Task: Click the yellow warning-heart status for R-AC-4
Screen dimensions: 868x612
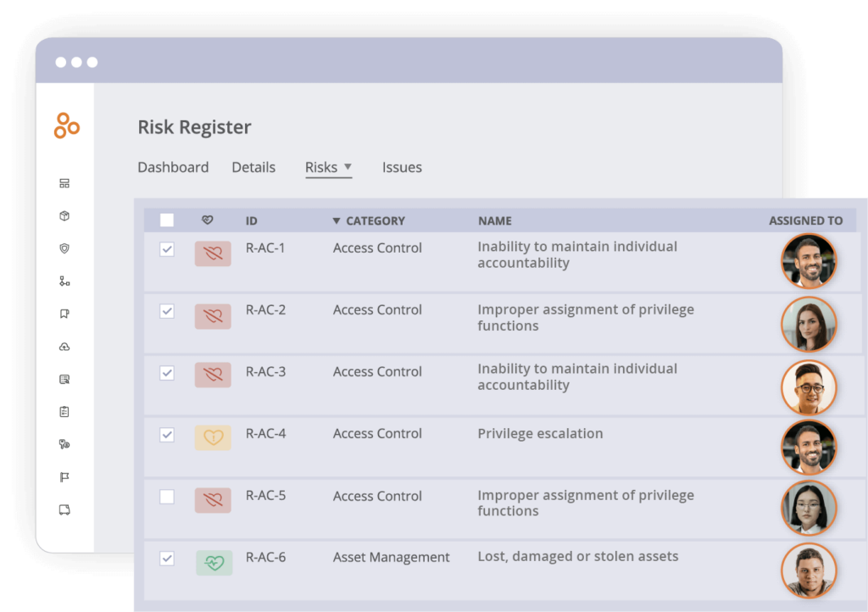Action: (213, 437)
